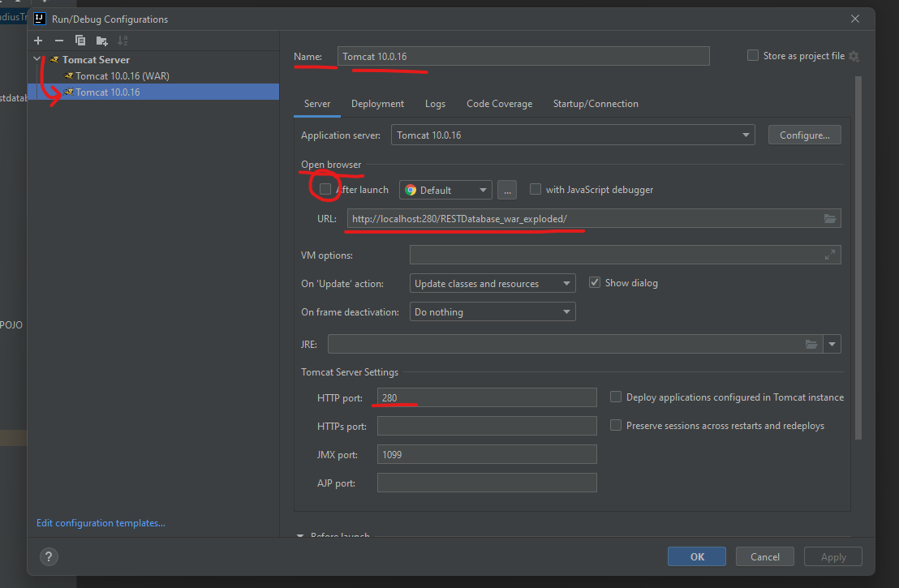
Task: Open the On frame deactivation dropdown
Action: click(493, 311)
